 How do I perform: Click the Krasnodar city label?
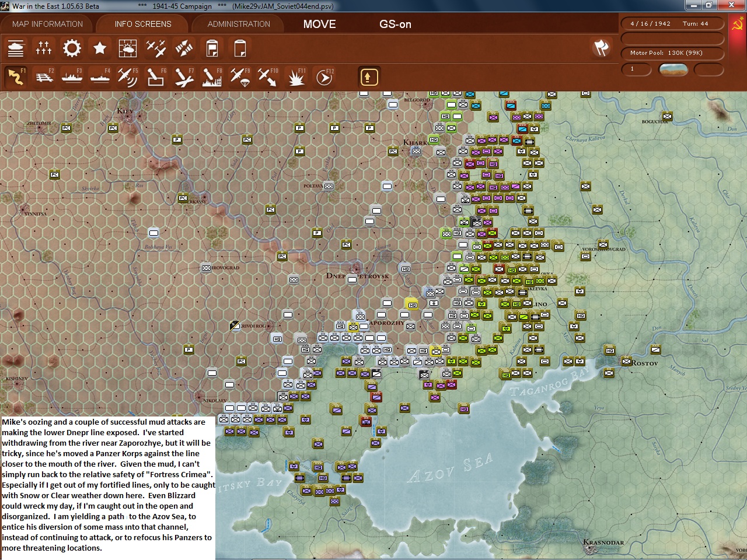point(603,542)
